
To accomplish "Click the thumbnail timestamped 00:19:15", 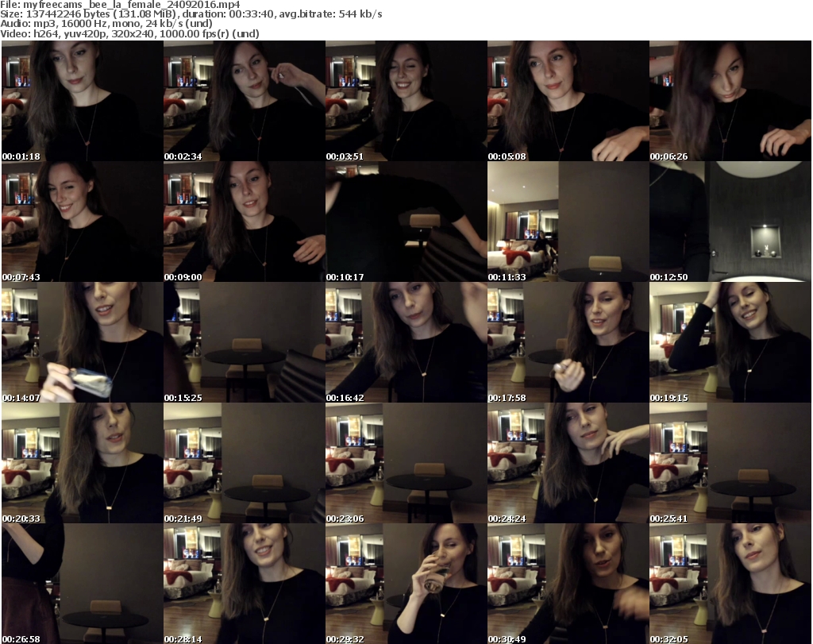I will coord(730,343).
